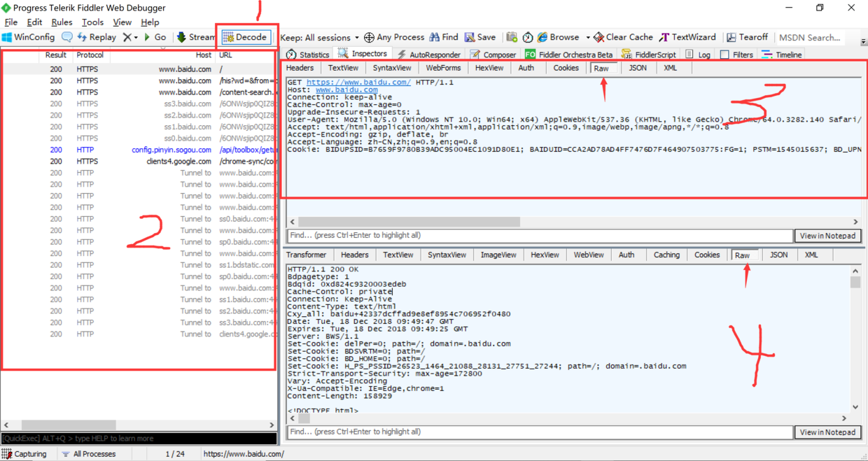The height and width of the screenshot is (461, 868).
Task: Toggle Capturing in the status bar
Action: [x=24, y=454]
